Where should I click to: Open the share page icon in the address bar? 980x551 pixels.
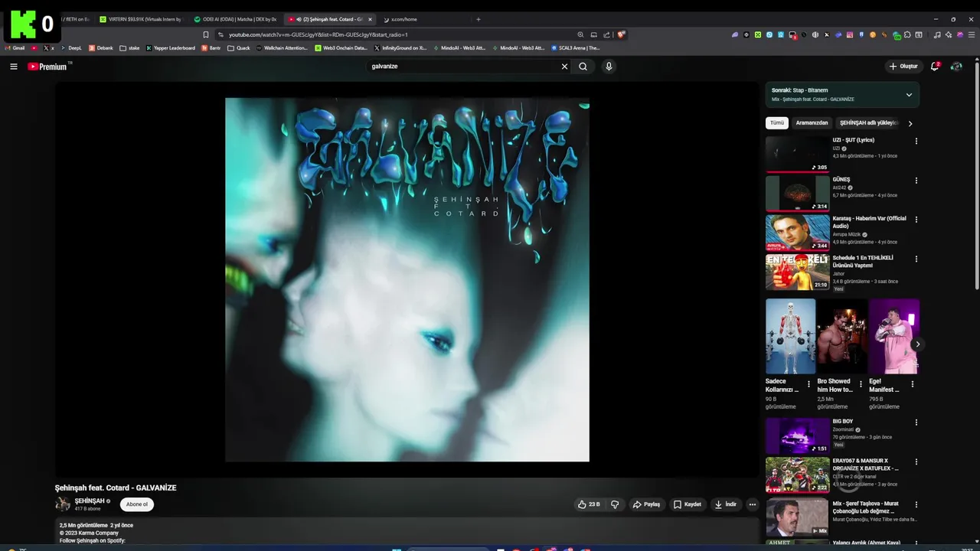tap(606, 34)
